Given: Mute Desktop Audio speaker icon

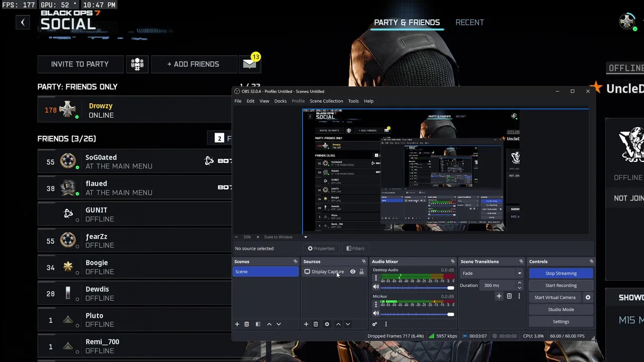Looking at the screenshot, I should (x=376, y=287).
